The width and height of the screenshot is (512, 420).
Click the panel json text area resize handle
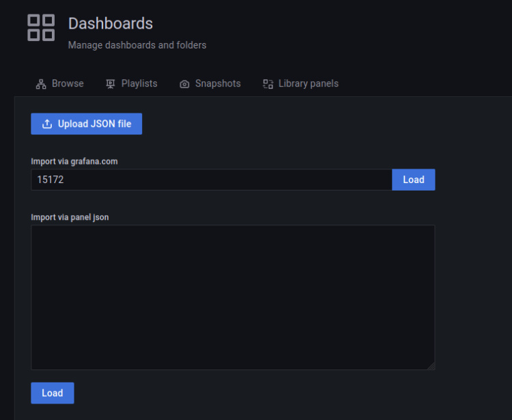(x=431, y=366)
